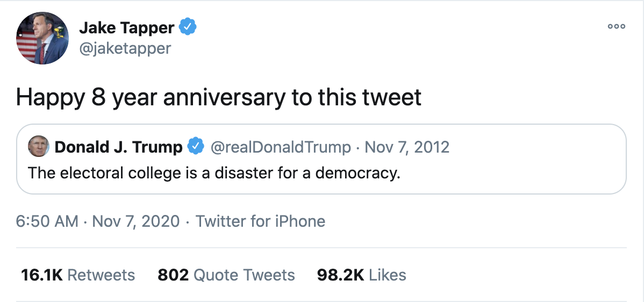
Task: View the 16.1K Retweets list
Action: click(x=77, y=275)
